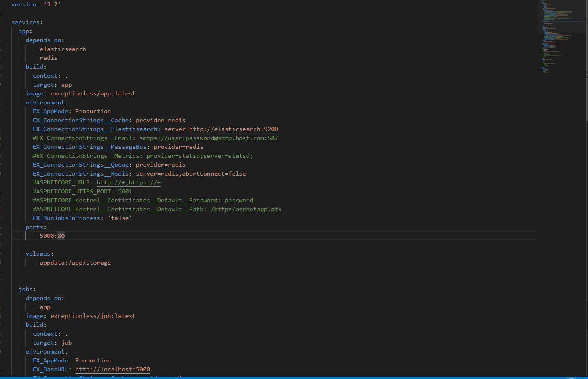Click the appdata:/app/storage volume mapping
This screenshot has height=379, width=588.
point(75,262)
